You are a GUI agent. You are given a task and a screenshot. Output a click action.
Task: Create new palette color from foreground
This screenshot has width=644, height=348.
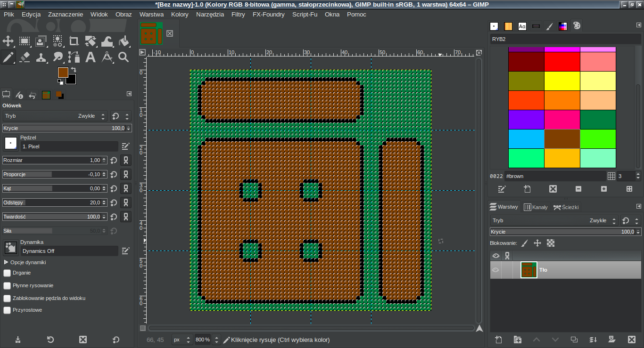528,189
